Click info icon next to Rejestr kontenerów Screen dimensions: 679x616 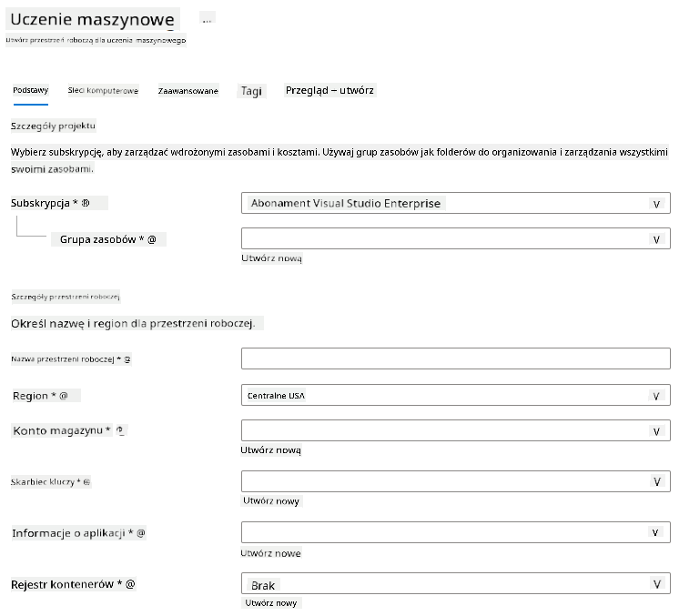click(130, 584)
